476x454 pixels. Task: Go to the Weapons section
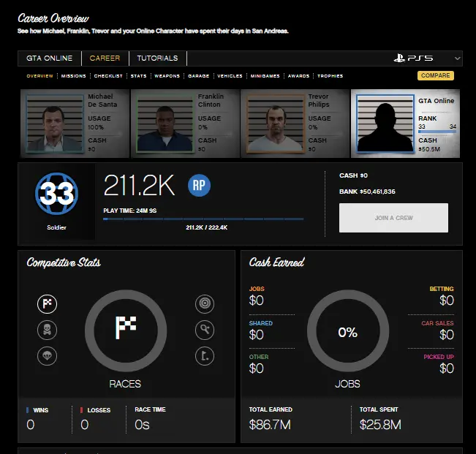[x=167, y=76]
